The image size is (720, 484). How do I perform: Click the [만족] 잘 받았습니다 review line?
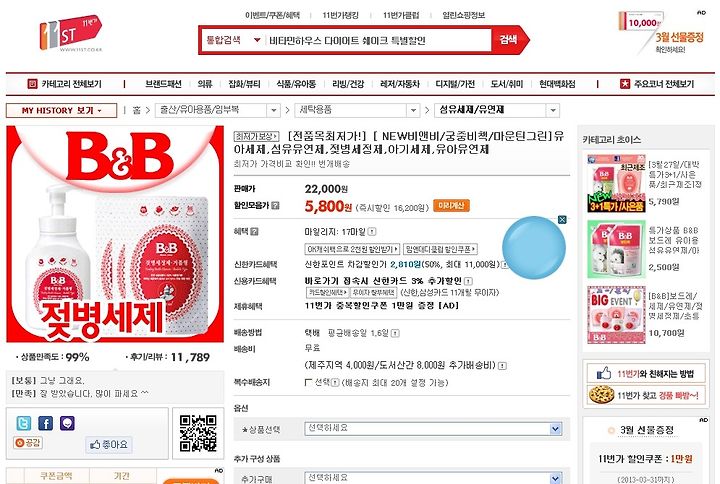click(80, 394)
